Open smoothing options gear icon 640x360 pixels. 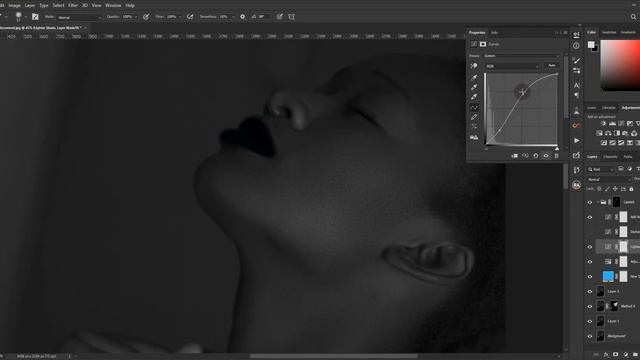pos(242,17)
